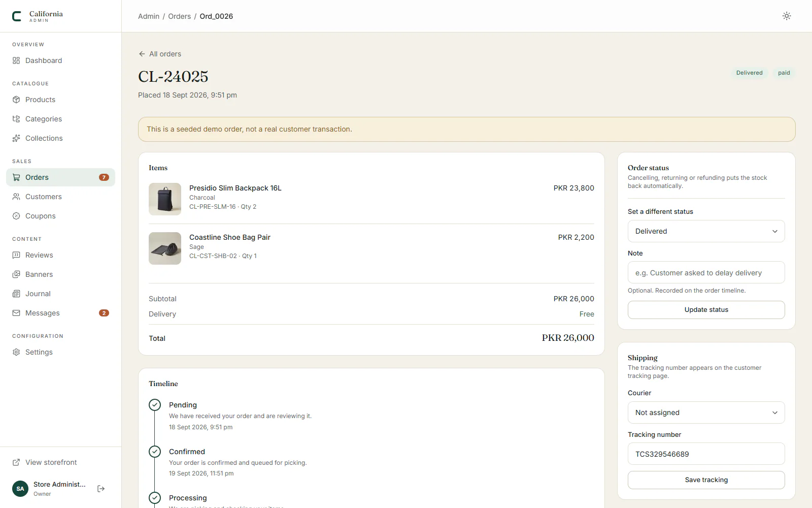Click the Dashboard grid icon
The height and width of the screenshot is (508, 812).
[16, 60]
